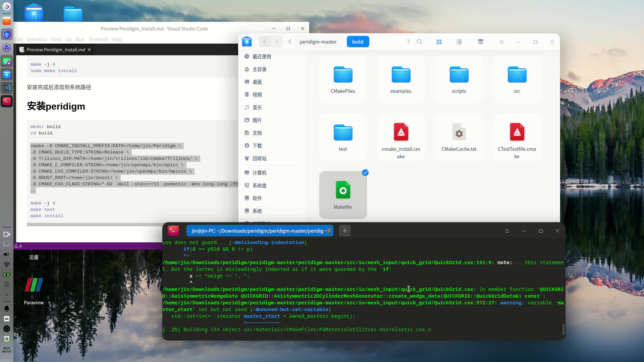Launch Visual Studio Code from the dock

coord(7,88)
